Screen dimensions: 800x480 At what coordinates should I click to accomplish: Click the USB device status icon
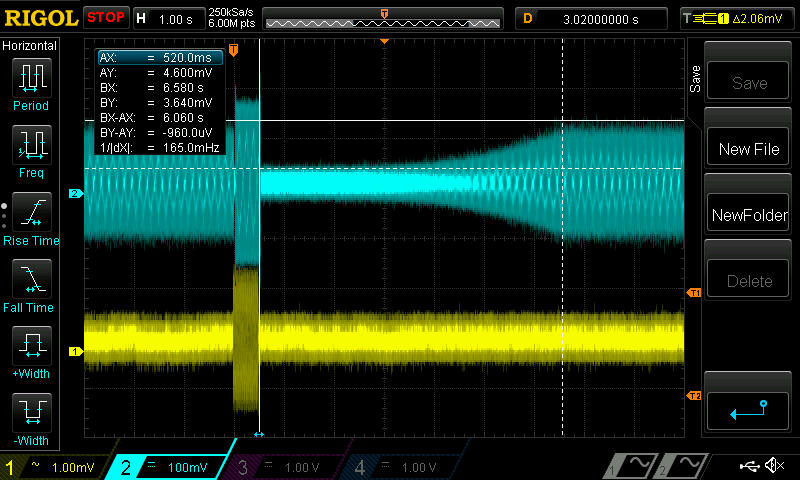pyautogui.click(x=749, y=466)
